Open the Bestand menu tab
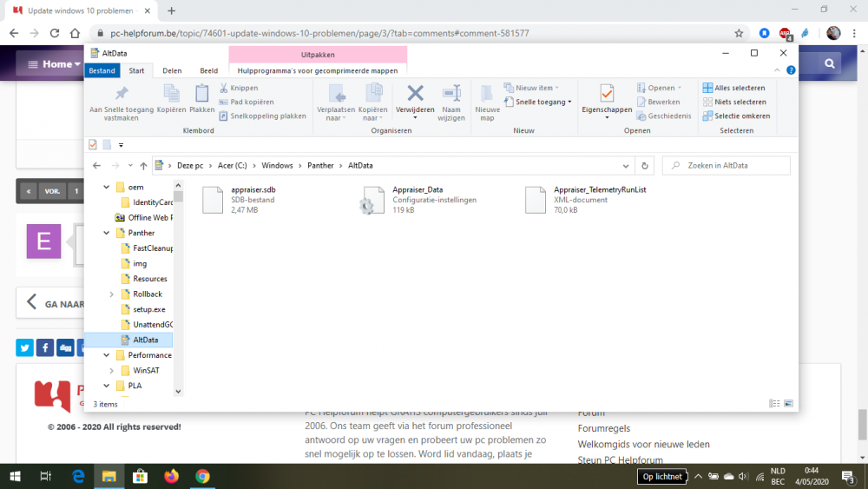Image resolution: width=868 pixels, height=489 pixels. [102, 70]
